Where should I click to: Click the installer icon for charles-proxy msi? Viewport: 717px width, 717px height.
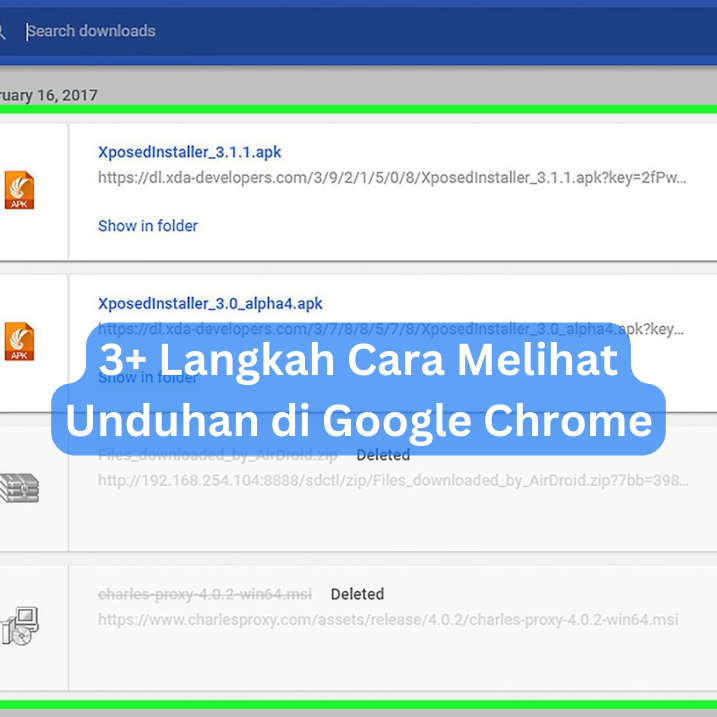coord(20,626)
